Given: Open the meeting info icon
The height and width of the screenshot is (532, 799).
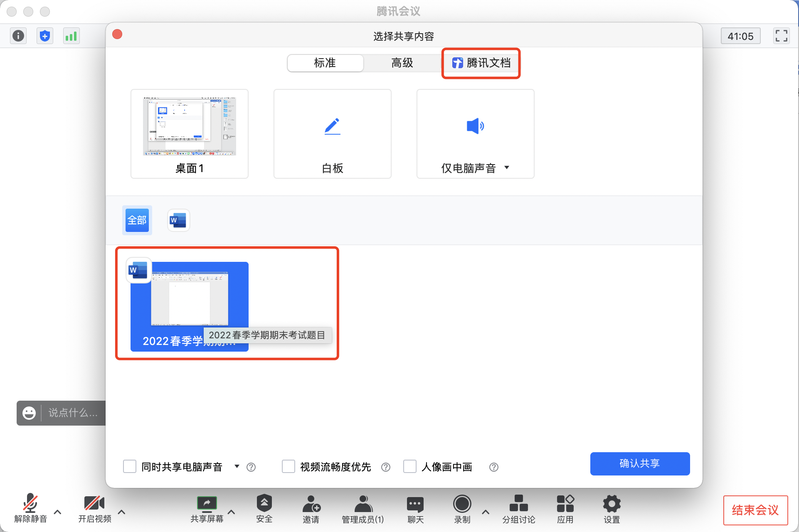Looking at the screenshot, I should pos(18,36).
